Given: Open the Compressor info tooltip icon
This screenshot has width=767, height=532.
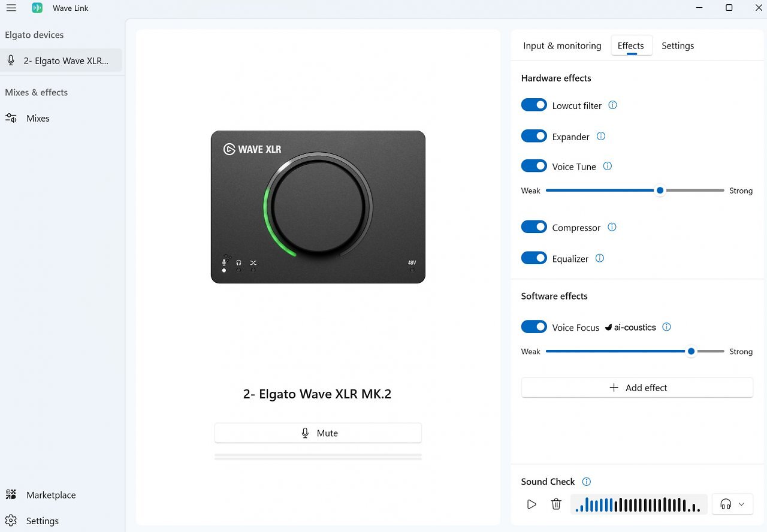Looking at the screenshot, I should (x=612, y=227).
